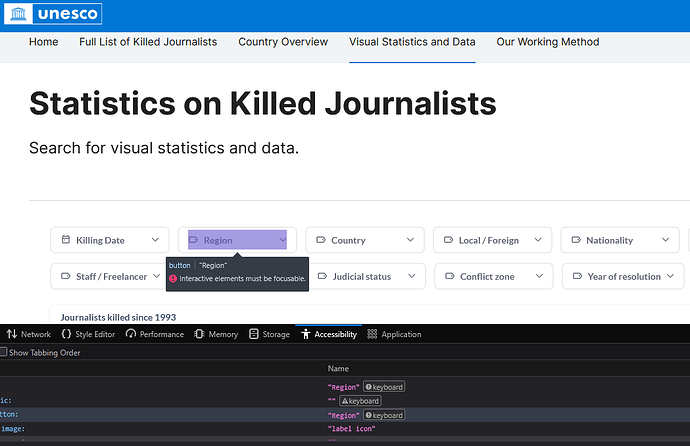The width and height of the screenshot is (690, 446).
Task: Open the Killing Date filter dropdown
Action: [x=110, y=240]
